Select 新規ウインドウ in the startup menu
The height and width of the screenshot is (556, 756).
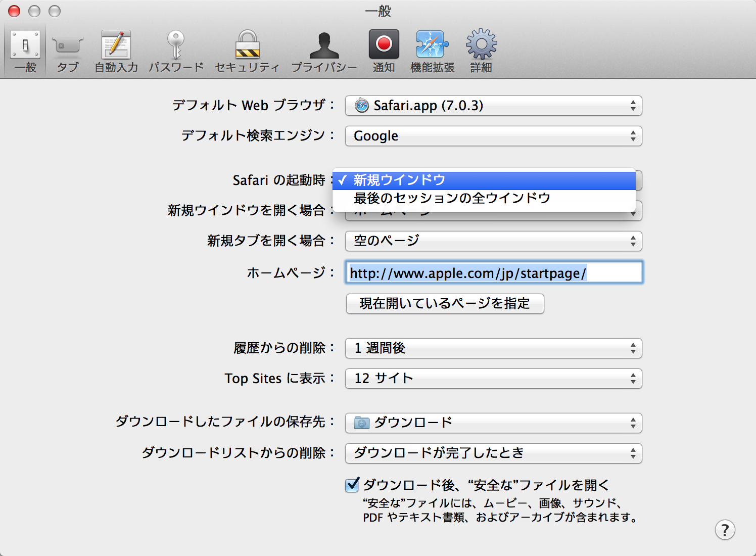484,180
